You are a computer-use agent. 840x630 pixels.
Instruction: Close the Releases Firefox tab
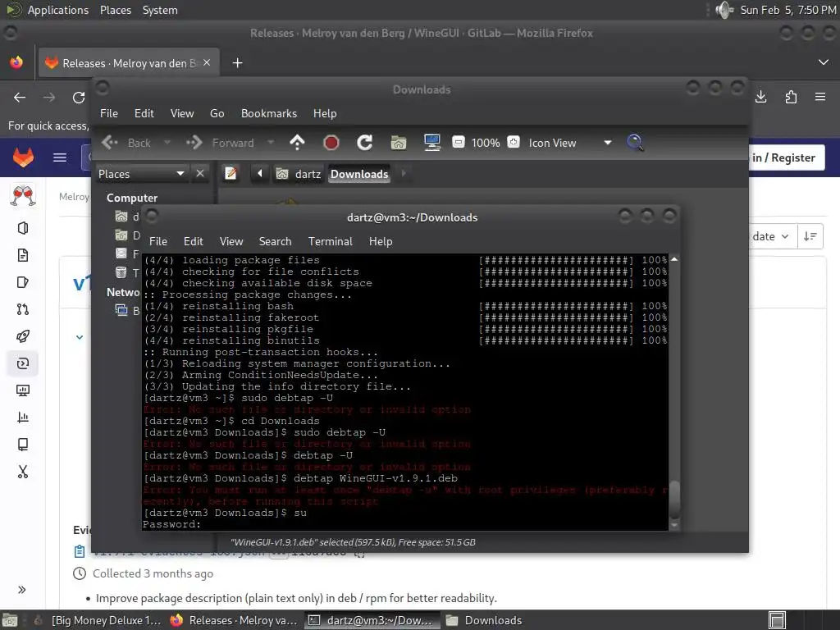(x=207, y=62)
